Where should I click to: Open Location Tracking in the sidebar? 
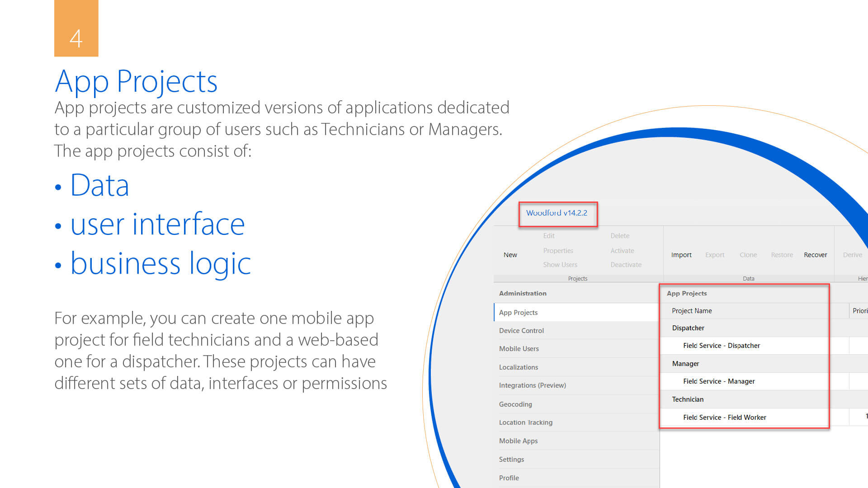pyautogui.click(x=576, y=422)
